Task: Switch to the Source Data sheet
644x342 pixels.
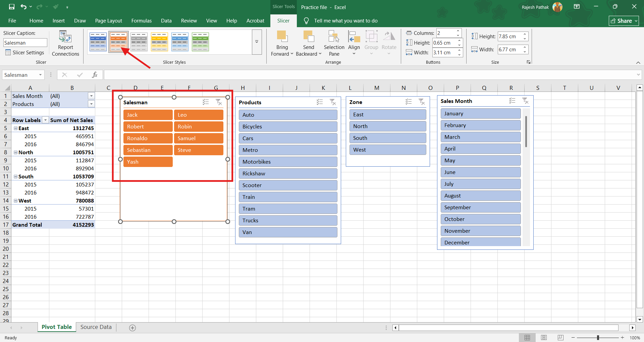Action: point(96,327)
